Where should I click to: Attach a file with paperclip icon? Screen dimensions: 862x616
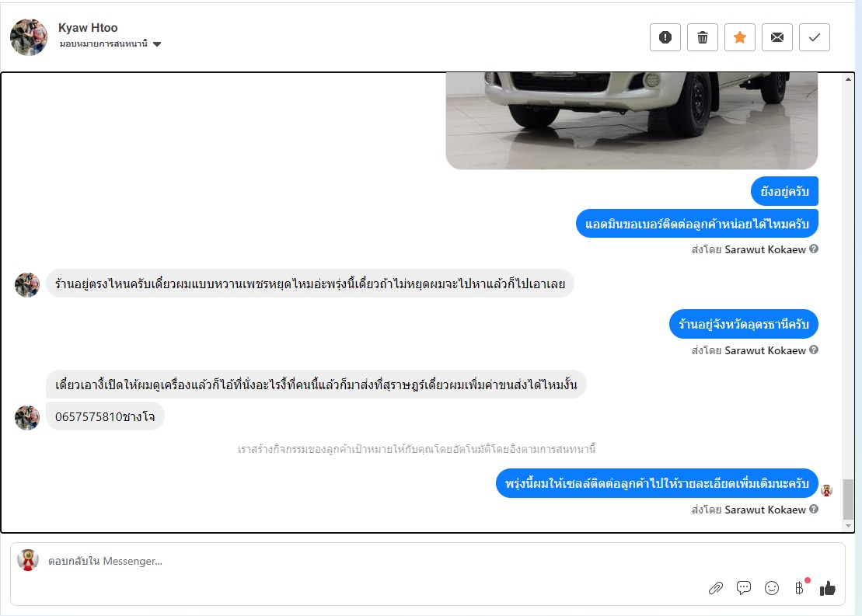point(716,588)
